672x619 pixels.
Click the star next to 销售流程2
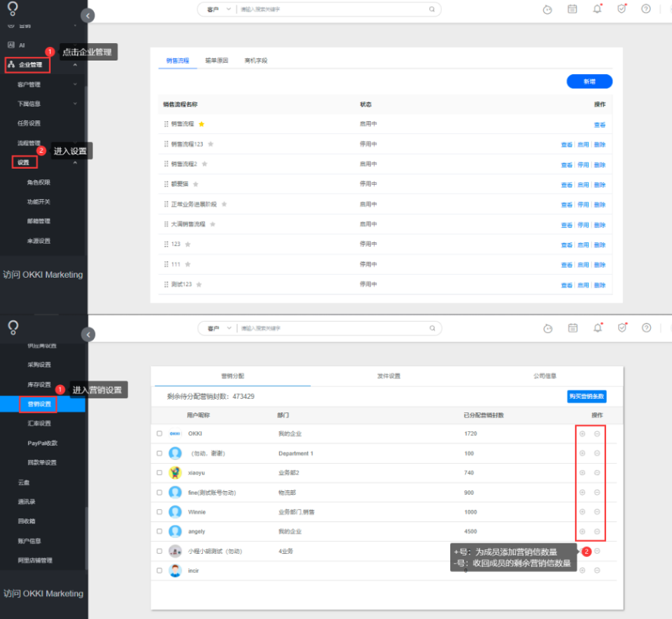tap(204, 163)
